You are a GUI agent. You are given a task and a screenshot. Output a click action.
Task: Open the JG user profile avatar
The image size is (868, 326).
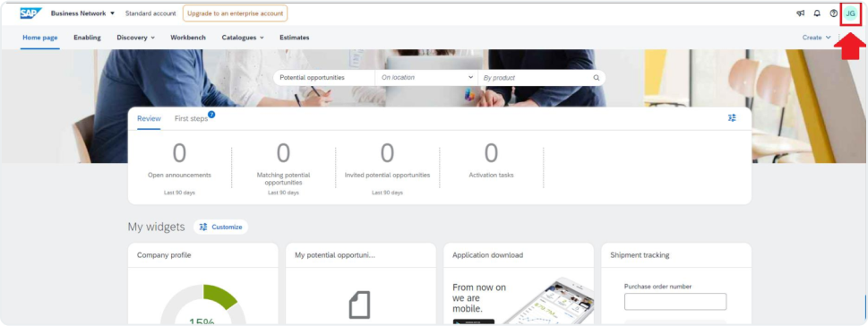click(850, 13)
